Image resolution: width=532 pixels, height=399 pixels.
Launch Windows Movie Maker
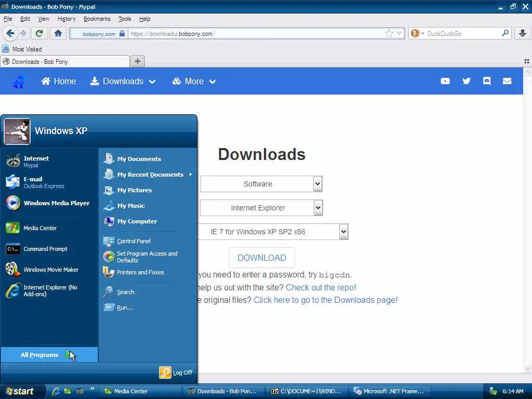pos(49,270)
